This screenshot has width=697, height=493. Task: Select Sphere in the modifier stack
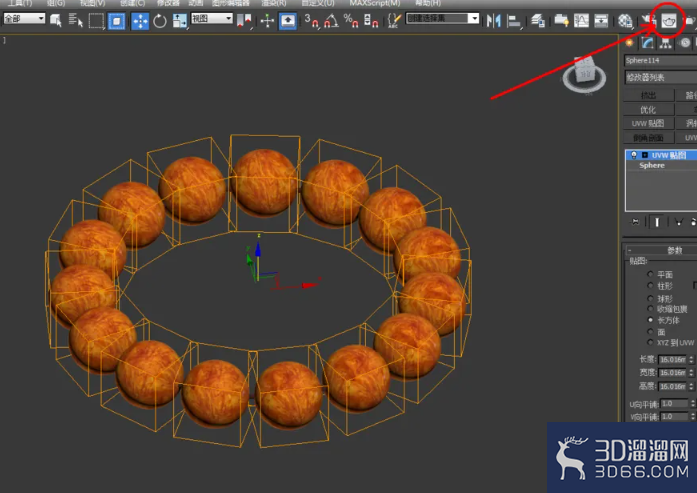tap(652, 165)
